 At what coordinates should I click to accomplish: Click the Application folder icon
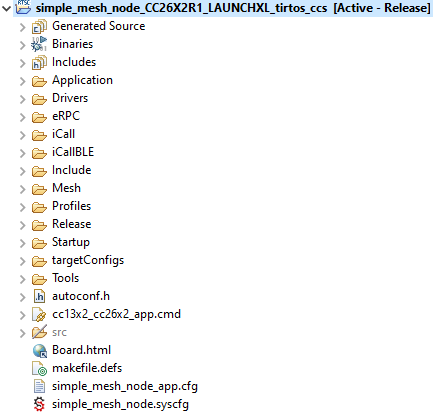point(39,81)
